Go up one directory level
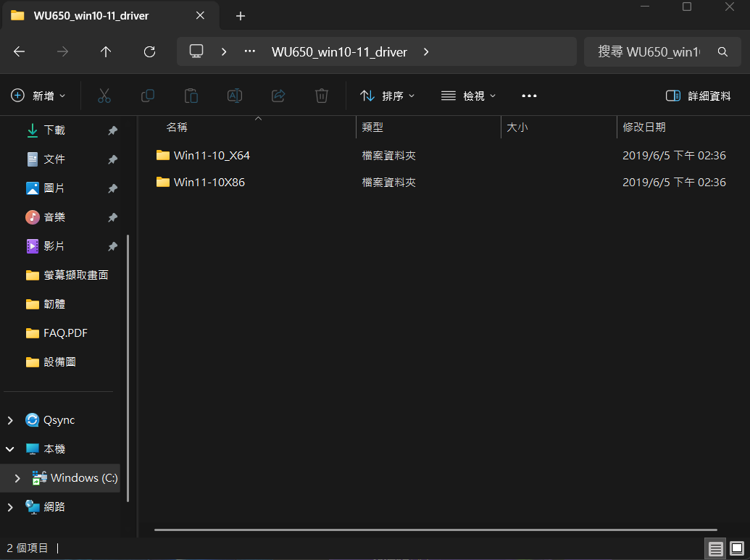The image size is (750, 560). 106,51
